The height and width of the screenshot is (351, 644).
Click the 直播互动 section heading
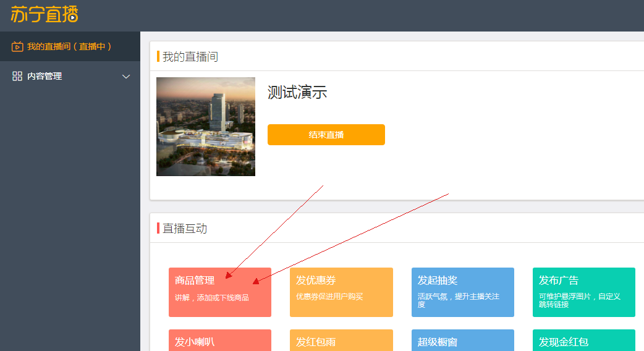(185, 228)
